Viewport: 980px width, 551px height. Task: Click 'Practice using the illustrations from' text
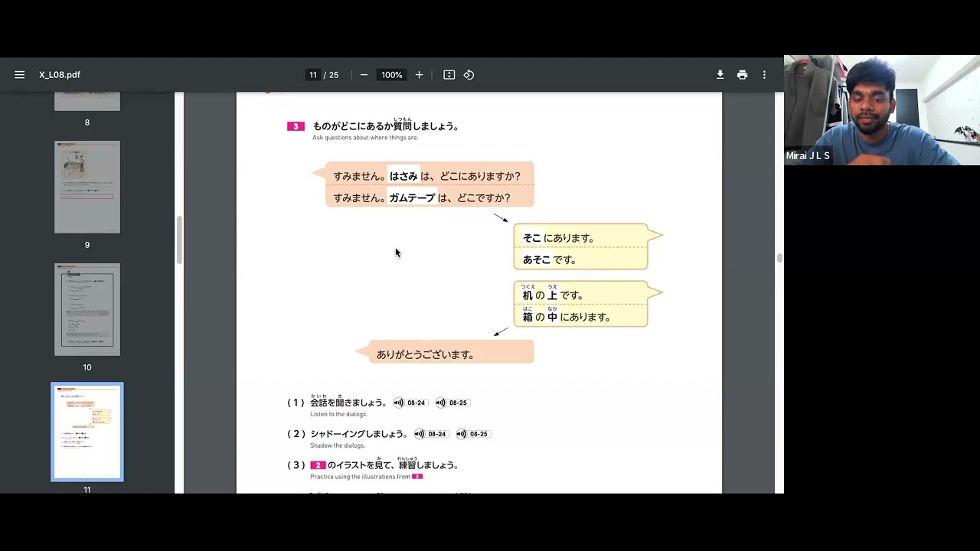pos(360,477)
